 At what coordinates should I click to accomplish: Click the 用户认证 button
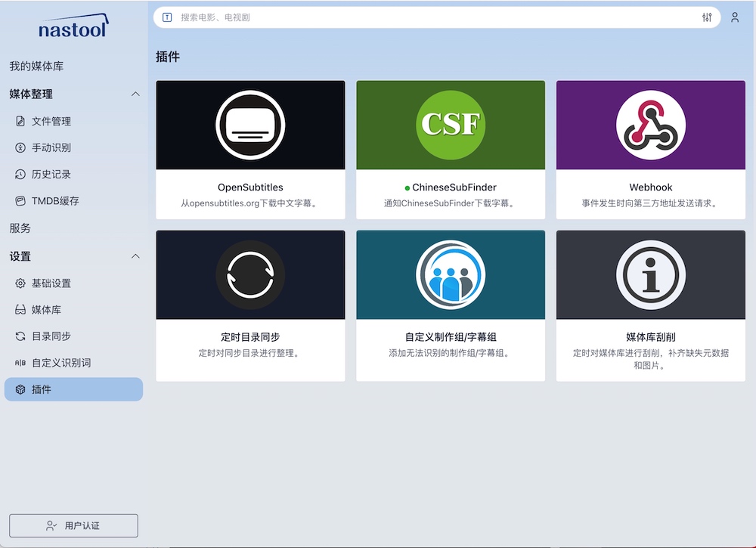tap(74, 525)
